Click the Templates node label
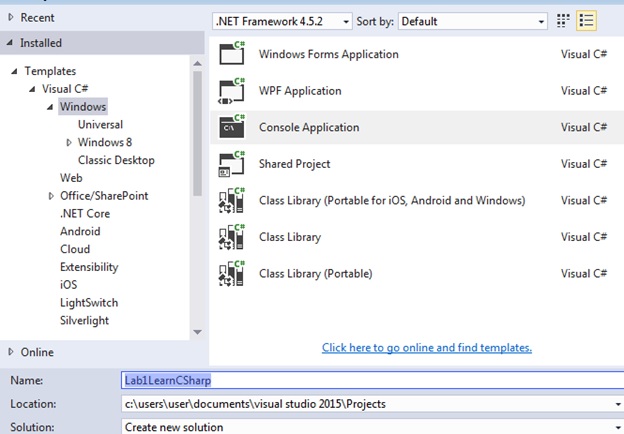Viewport: 624px width, 434px height. [x=50, y=71]
